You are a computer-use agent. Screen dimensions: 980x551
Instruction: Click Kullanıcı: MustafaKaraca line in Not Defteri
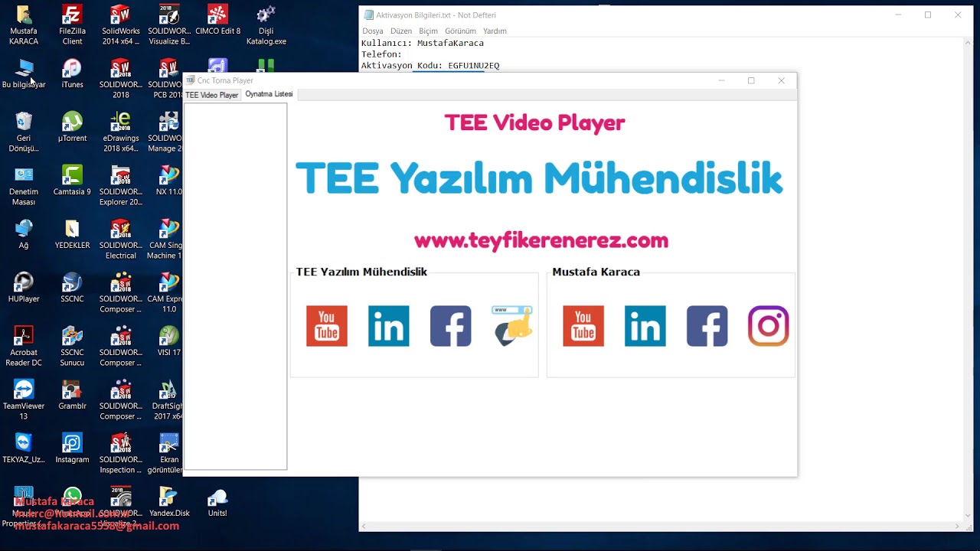click(x=423, y=43)
